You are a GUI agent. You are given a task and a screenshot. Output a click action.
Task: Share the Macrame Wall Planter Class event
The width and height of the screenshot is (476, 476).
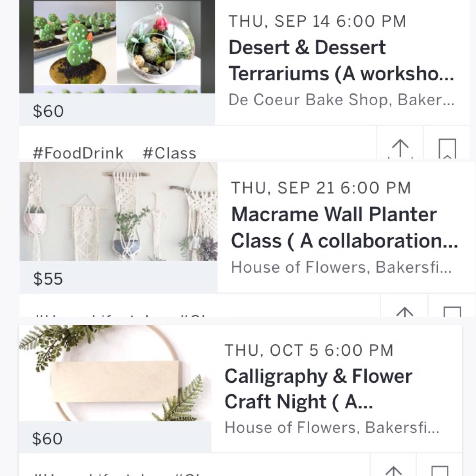pyautogui.click(x=405, y=311)
